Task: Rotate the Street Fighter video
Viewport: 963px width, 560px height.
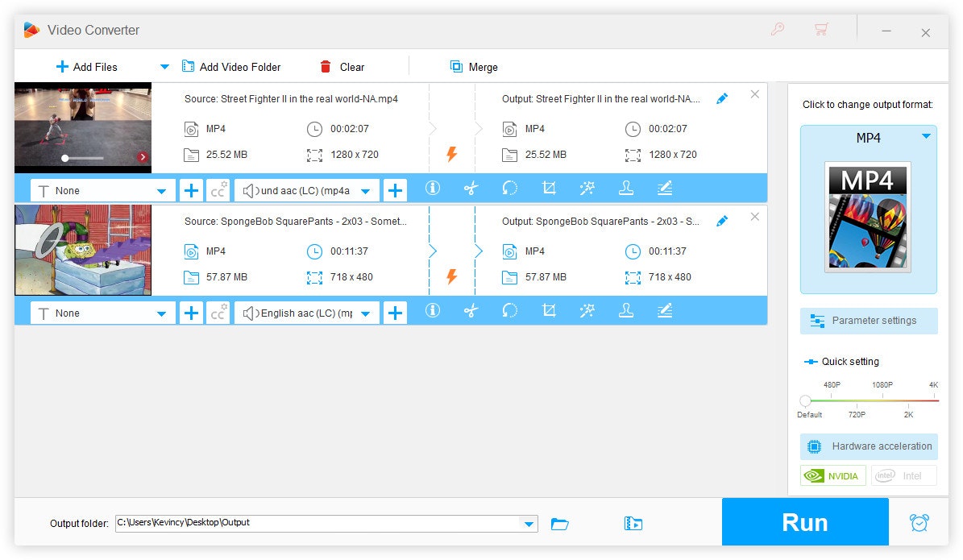Action: tap(510, 188)
